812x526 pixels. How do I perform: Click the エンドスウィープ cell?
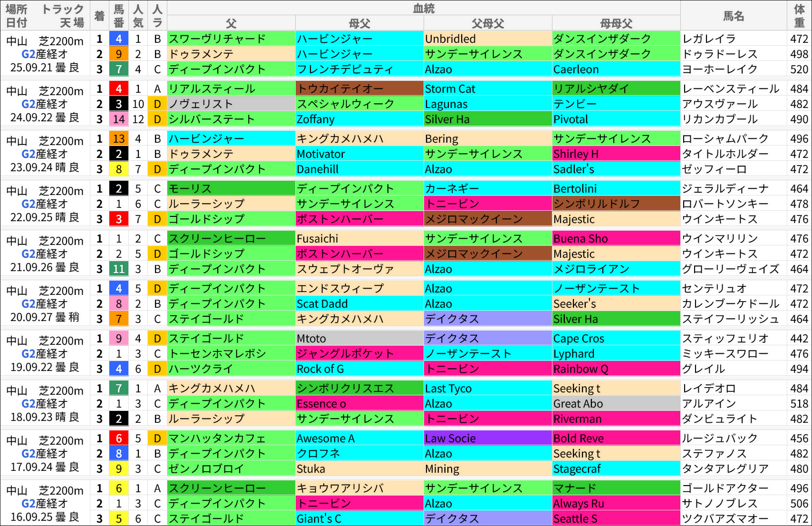pyautogui.click(x=359, y=289)
